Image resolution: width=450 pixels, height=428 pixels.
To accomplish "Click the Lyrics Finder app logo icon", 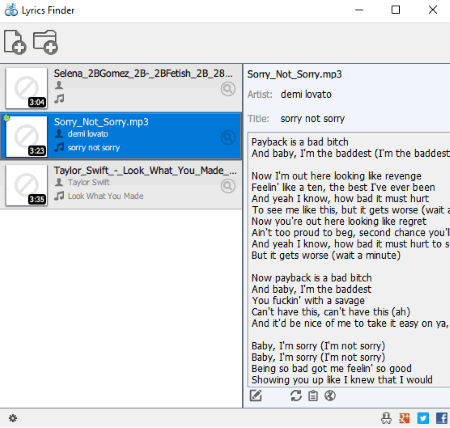I will click(x=11, y=10).
